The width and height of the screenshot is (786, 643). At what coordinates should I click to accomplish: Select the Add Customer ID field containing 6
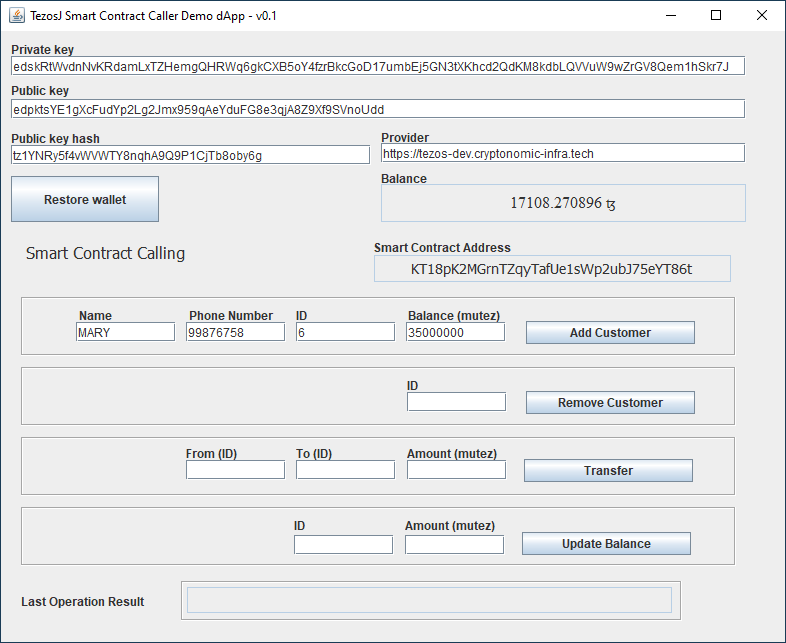[x=345, y=332]
